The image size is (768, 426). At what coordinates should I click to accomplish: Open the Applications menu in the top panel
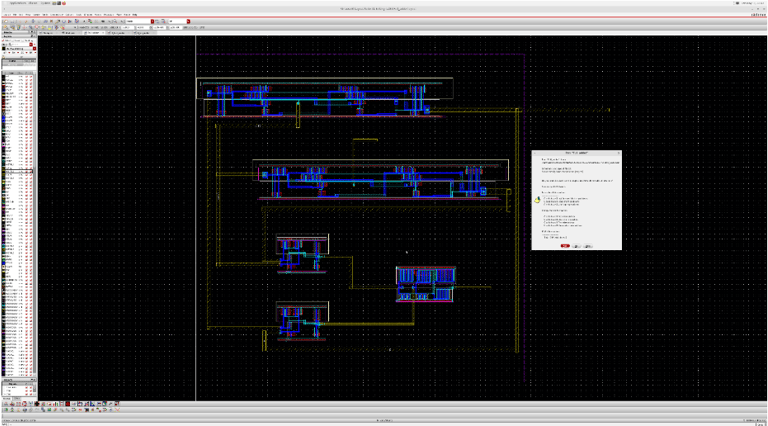click(x=18, y=3)
